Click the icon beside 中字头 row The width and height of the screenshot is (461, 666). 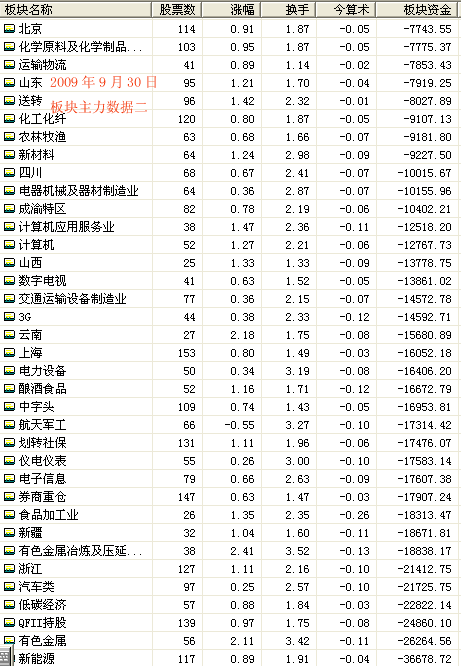(9, 407)
